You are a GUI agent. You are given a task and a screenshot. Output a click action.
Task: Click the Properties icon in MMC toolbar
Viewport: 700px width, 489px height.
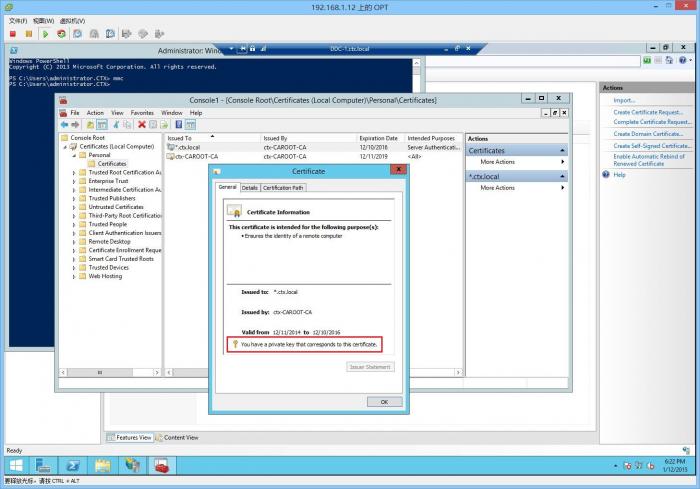tap(153, 125)
